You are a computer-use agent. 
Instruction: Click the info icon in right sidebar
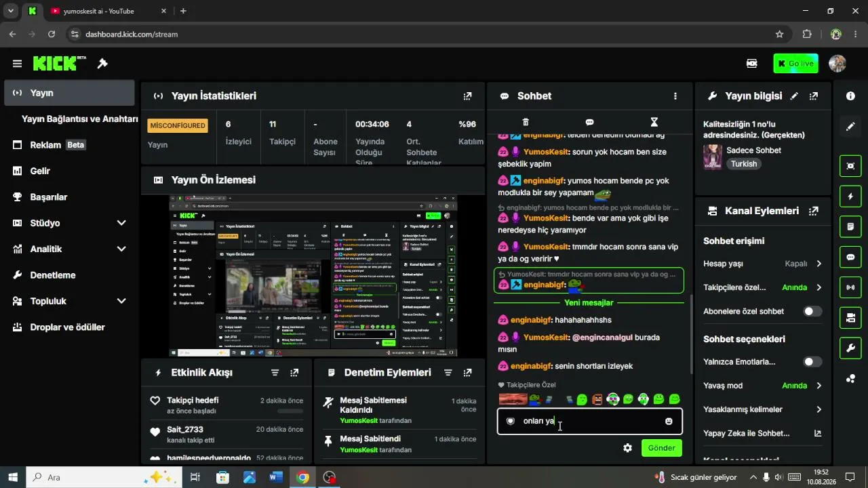click(850, 96)
